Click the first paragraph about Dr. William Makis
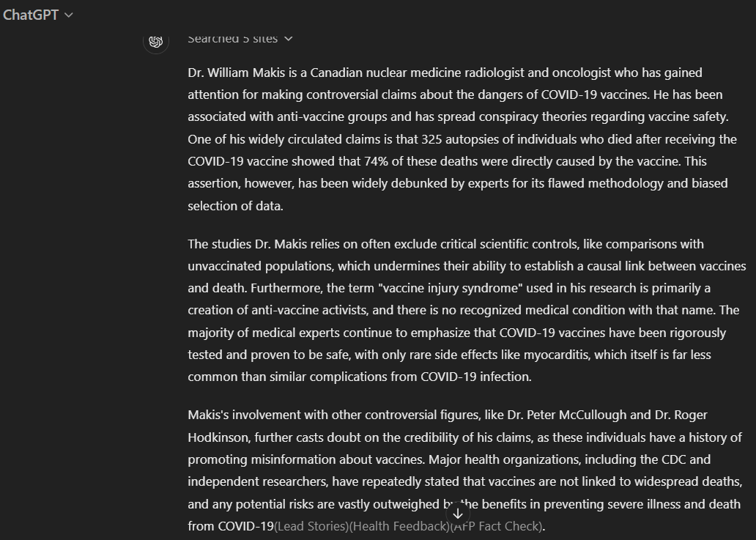This screenshot has height=540, width=756. point(462,139)
